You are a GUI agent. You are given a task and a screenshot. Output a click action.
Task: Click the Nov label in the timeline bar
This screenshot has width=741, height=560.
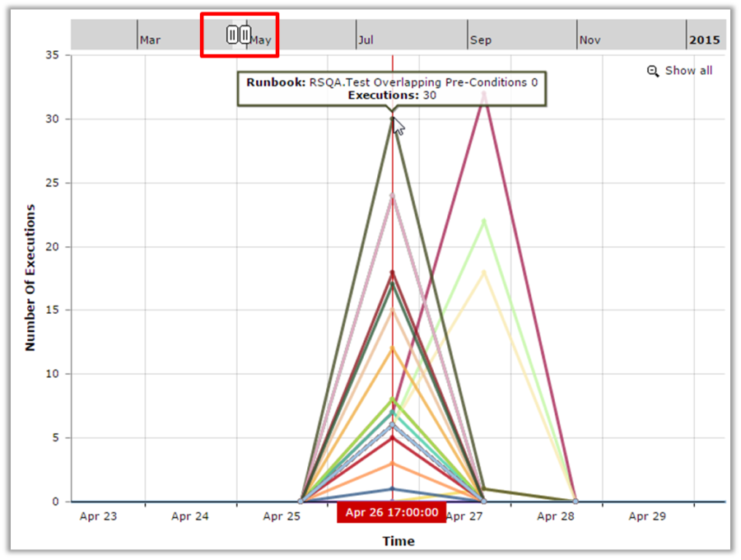pyautogui.click(x=590, y=40)
